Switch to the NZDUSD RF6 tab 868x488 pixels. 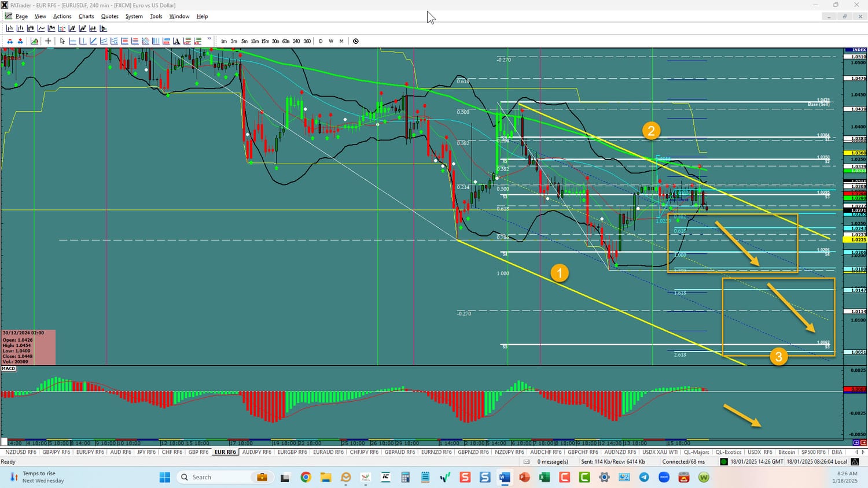click(x=21, y=452)
